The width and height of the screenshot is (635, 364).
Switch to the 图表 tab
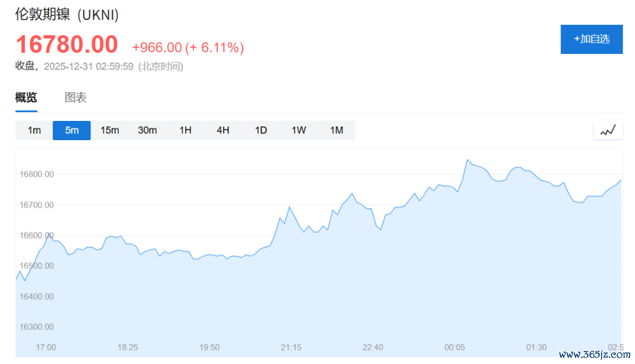pos(76,97)
